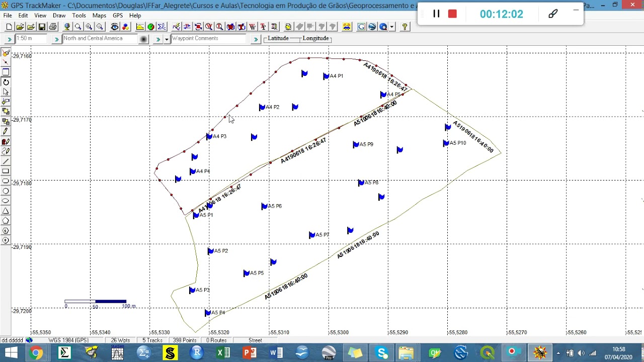Expand arrows left of North and Central America box
644x362 pixels.
click(x=56, y=39)
